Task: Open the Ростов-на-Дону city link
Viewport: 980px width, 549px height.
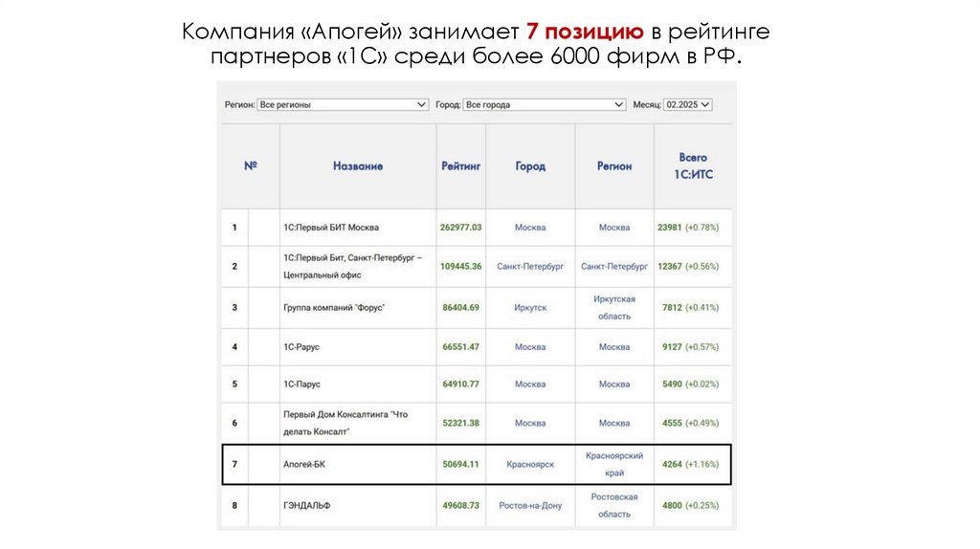Action: click(530, 505)
